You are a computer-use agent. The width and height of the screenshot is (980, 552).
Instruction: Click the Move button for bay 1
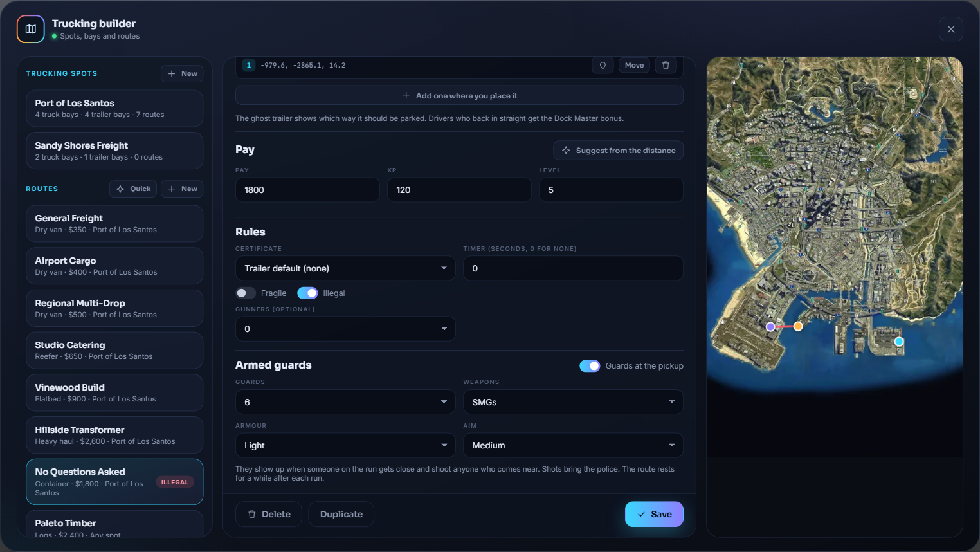tap(634, 65)
